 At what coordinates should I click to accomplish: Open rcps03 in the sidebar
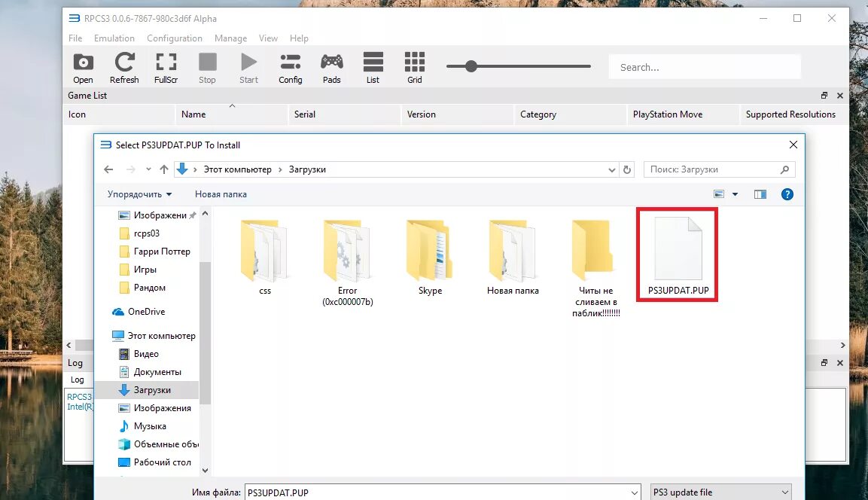click(x=147, y=233)
